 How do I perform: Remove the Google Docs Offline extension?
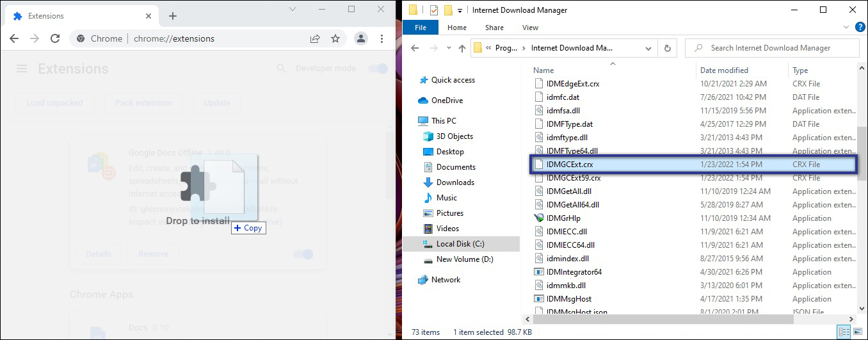coord(154,254)
